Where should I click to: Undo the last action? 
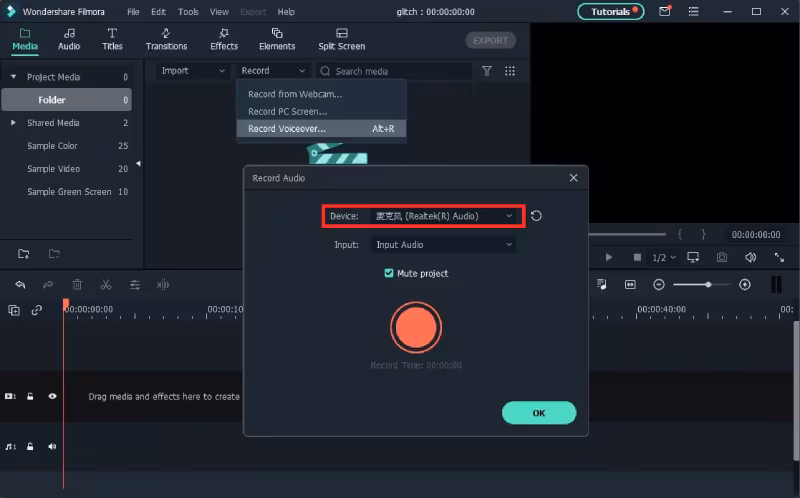click(x=20, y=284)
